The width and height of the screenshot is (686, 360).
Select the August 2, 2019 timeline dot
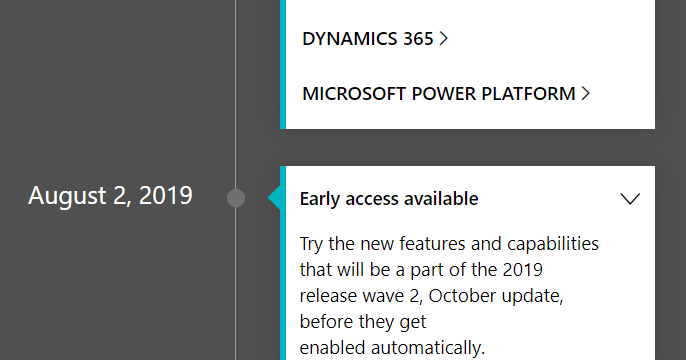[236, 198]
